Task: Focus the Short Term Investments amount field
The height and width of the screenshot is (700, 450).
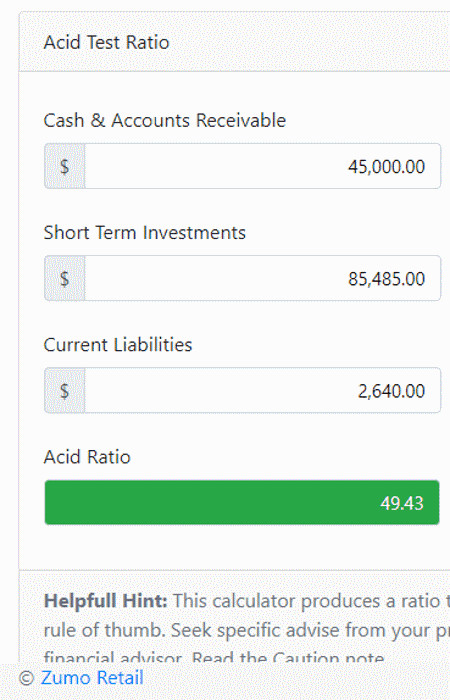Action: (x=262, y=278)
